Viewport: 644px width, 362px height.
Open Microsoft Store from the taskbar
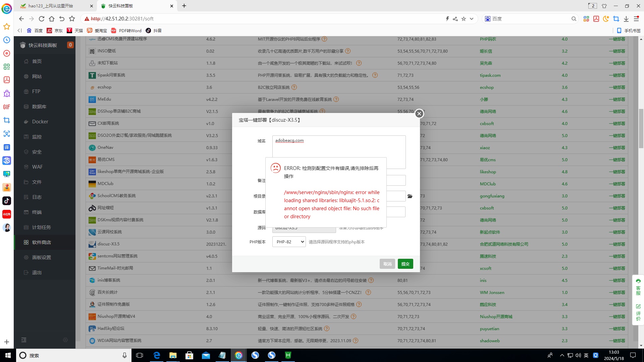(190, 355)
